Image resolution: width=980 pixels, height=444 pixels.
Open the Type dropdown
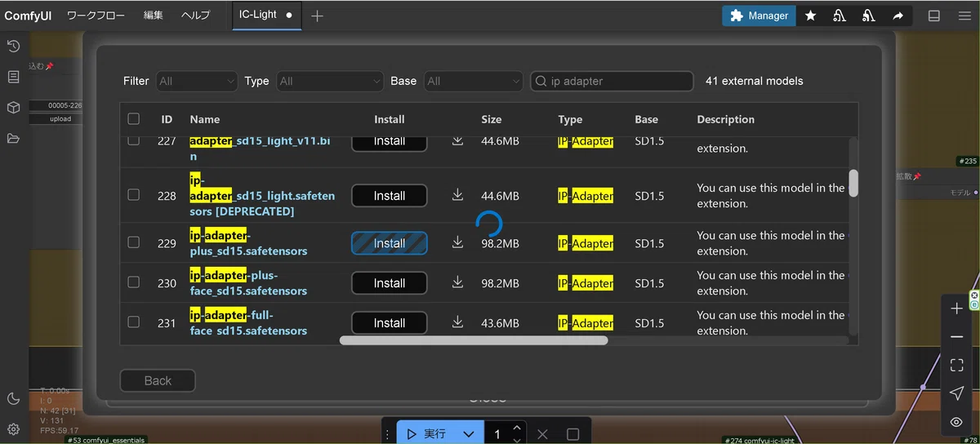tap(329, 81)
